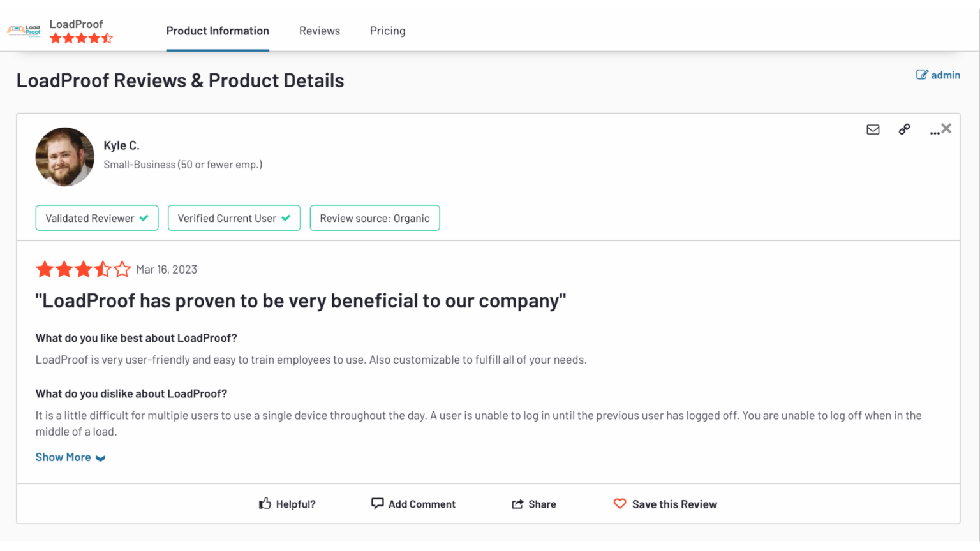980x551 pixels.
Task: Click the LoadProof logo in header
Action: (x=24, y=31)
